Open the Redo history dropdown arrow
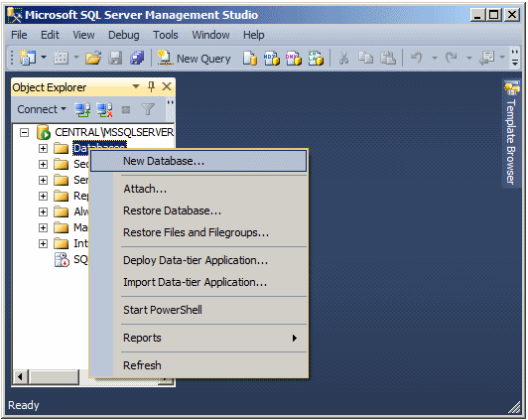Viewport: 528px width, 420px height. [469, 58]
